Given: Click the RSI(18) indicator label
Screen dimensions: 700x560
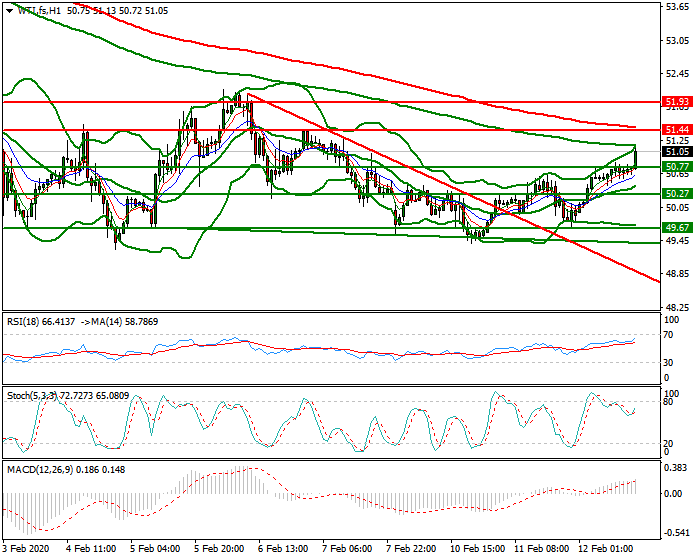Looking at the screenshot, I should pos(22,322).
